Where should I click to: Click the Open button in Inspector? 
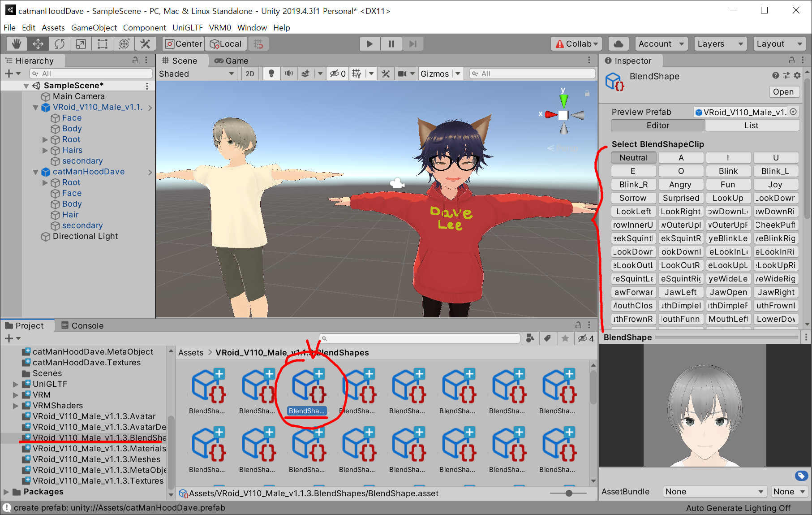(x=783, y=92)
